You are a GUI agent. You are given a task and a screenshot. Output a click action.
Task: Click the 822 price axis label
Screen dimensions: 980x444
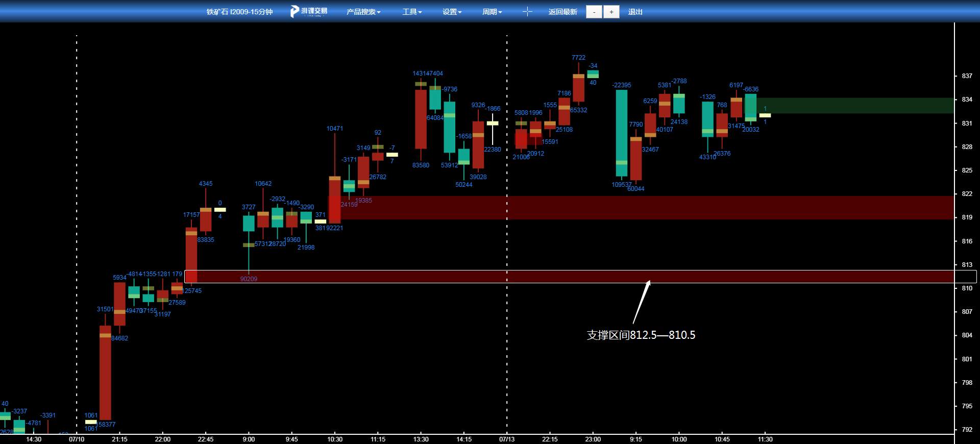(x=967, y=194)
